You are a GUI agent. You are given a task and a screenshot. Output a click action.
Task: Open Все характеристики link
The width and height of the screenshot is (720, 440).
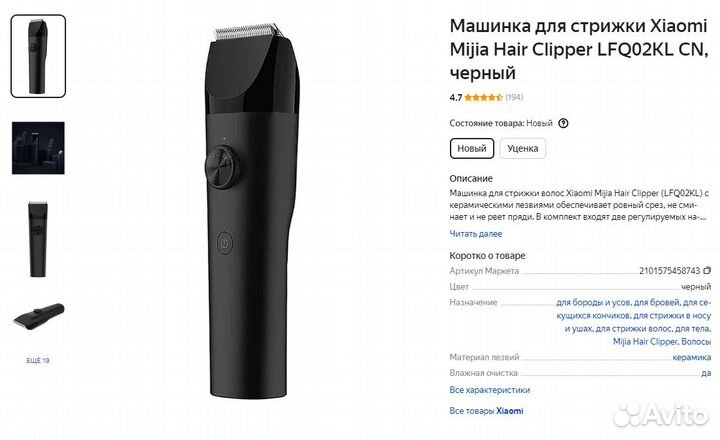489,390
